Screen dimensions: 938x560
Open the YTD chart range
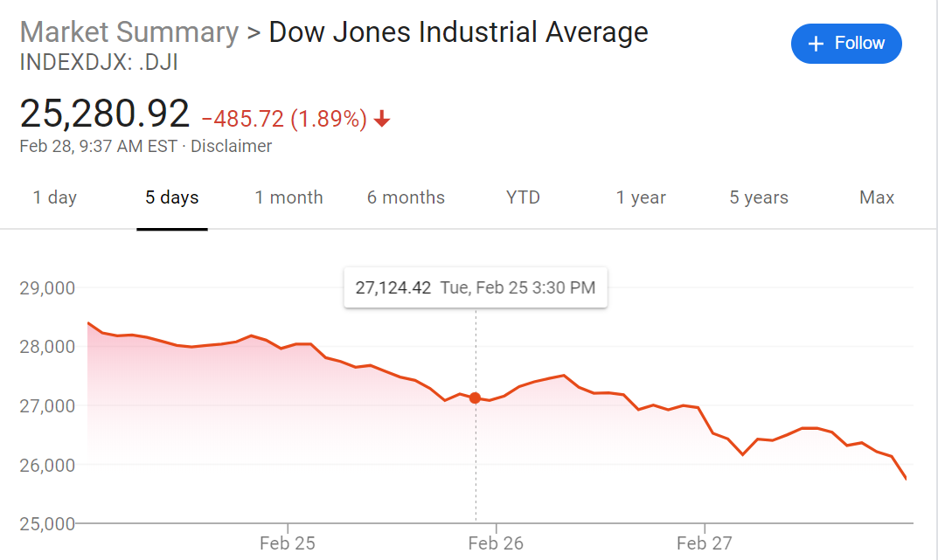coord(523,197)
